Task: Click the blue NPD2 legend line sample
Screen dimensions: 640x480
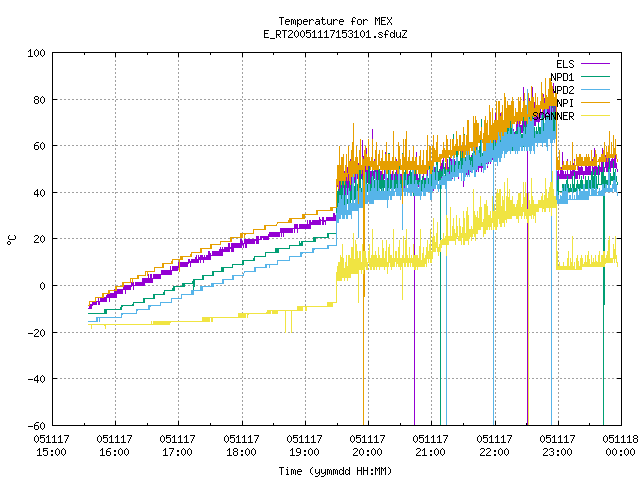Action: [x=595, y=89]
